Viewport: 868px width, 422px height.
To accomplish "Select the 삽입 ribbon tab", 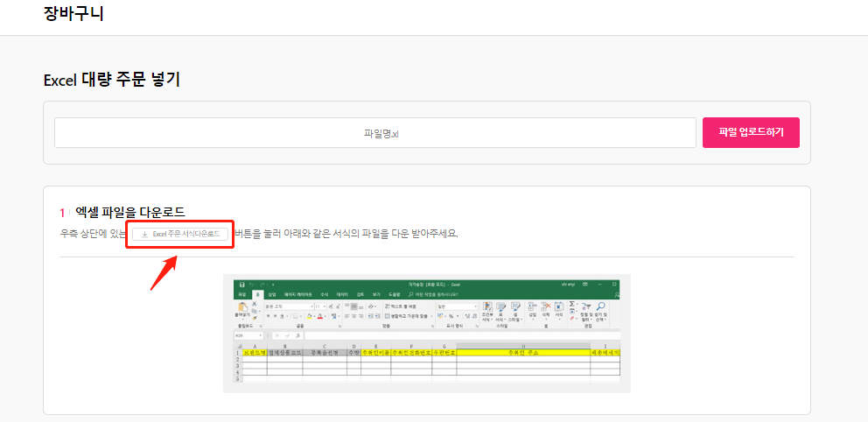I will 271,295.
